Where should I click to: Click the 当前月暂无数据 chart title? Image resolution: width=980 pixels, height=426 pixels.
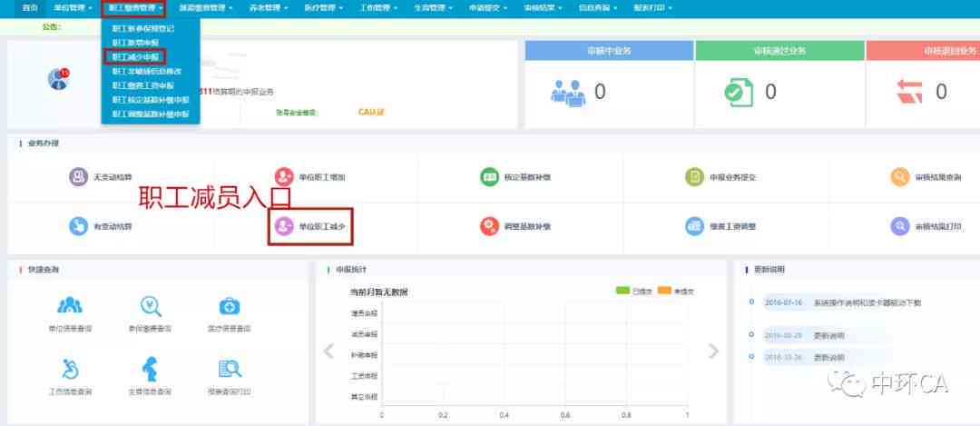pos(378,292)
